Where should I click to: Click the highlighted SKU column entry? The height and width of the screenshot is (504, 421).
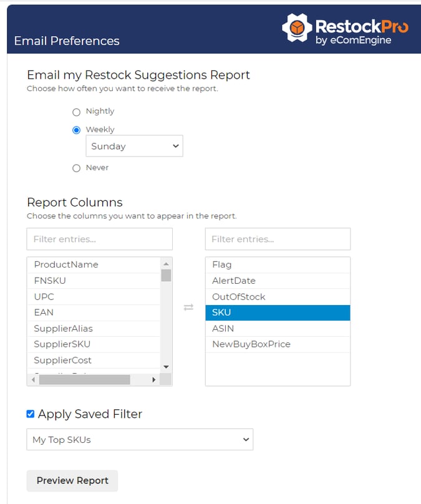(x=278, y=313)
